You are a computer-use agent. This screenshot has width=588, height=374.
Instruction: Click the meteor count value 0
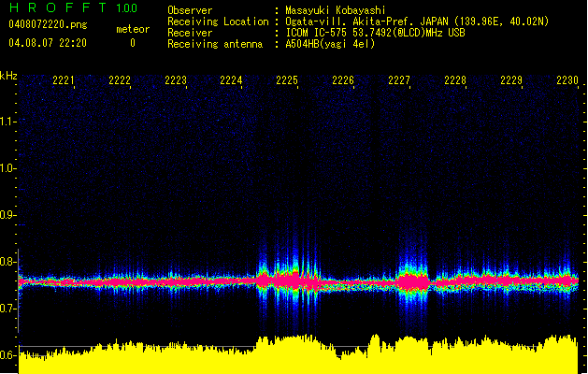click(x=133, y=43)
